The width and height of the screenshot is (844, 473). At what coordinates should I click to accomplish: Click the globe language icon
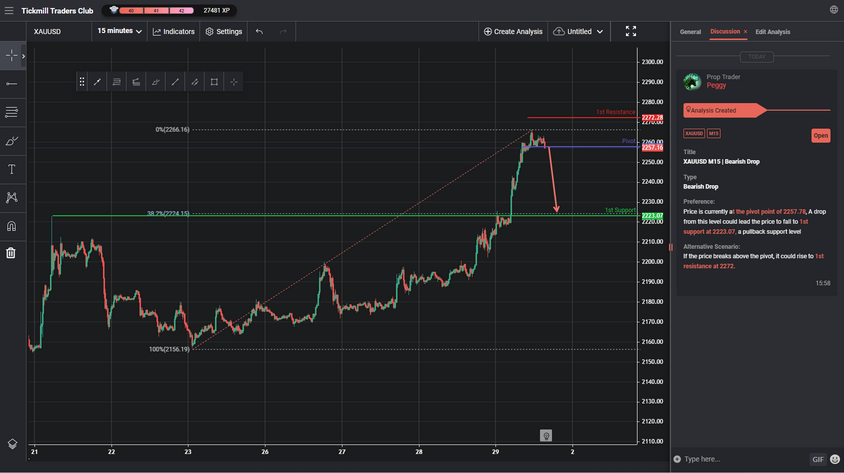pyautogui.click(x=834, y=10)
